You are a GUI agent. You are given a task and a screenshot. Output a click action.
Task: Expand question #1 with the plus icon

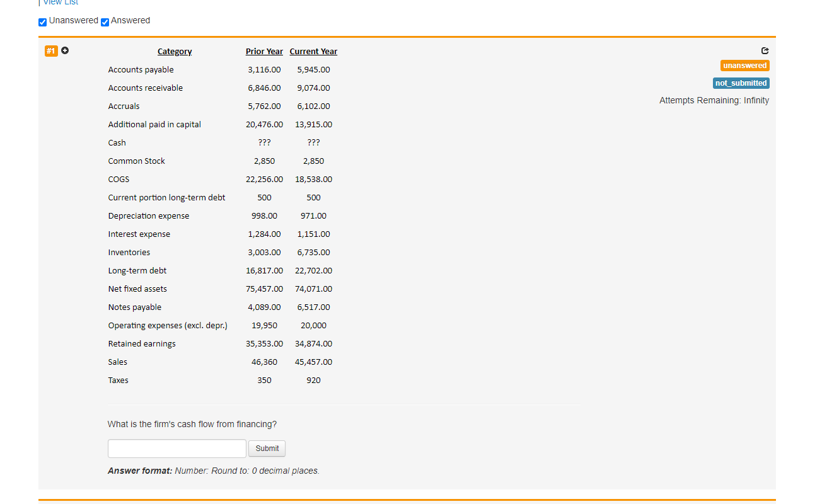point(64,50)
